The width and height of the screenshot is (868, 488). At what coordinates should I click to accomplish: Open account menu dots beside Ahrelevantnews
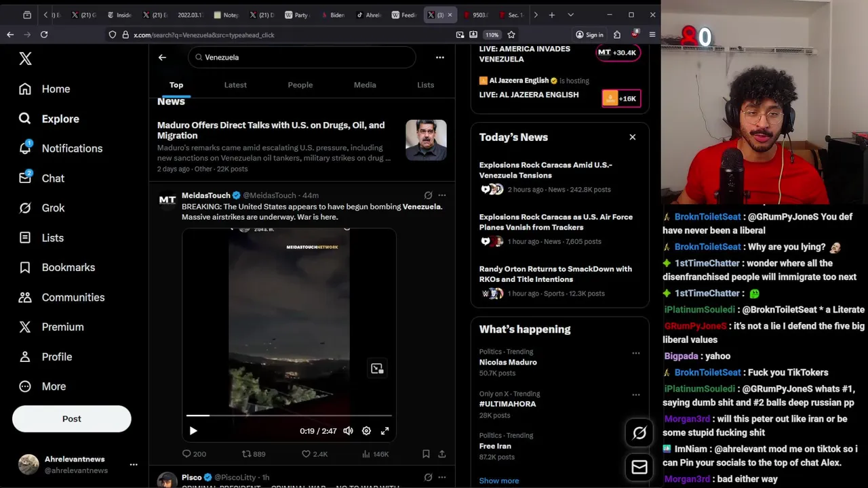click(x=134, y=465)
